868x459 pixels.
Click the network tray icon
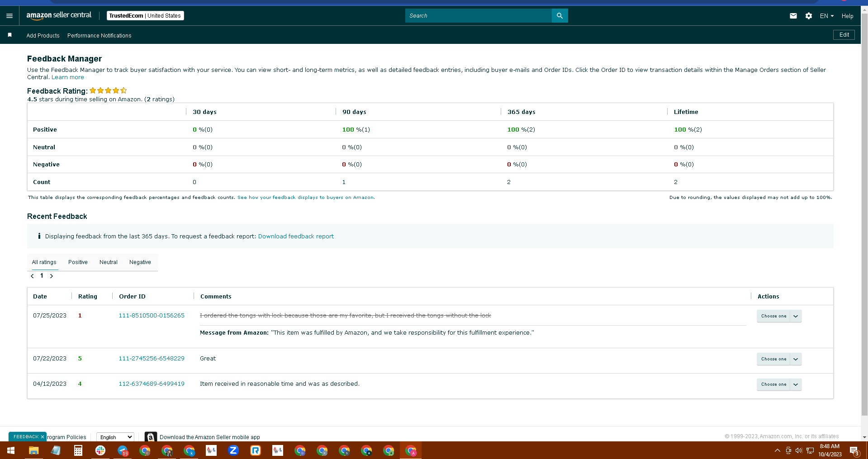coord(810,450)
